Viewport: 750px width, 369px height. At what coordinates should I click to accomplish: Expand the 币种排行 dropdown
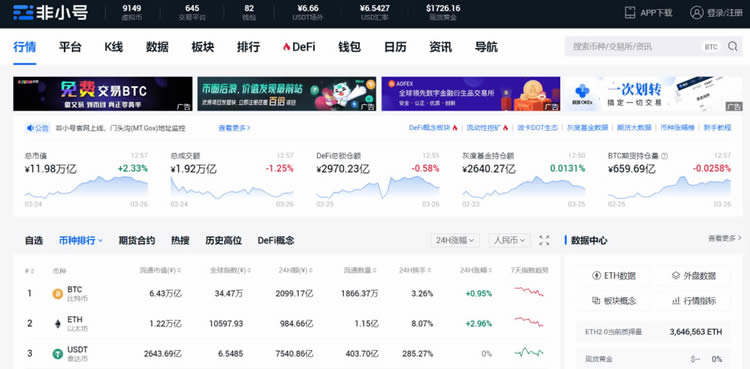80,240
